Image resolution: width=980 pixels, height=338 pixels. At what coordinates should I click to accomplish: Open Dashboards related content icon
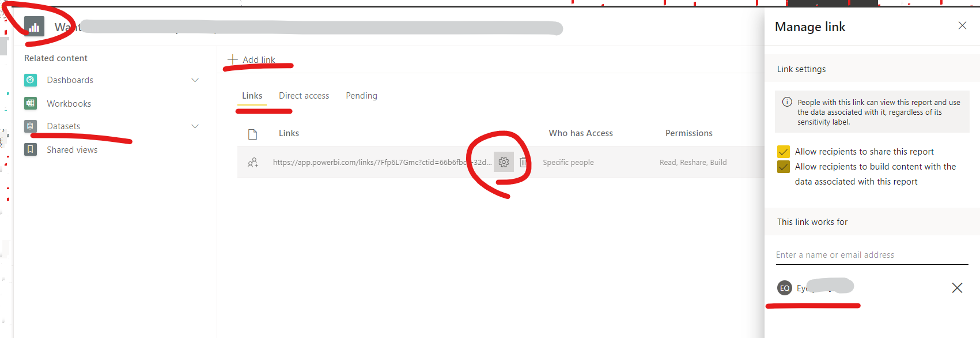click(31, 80)
